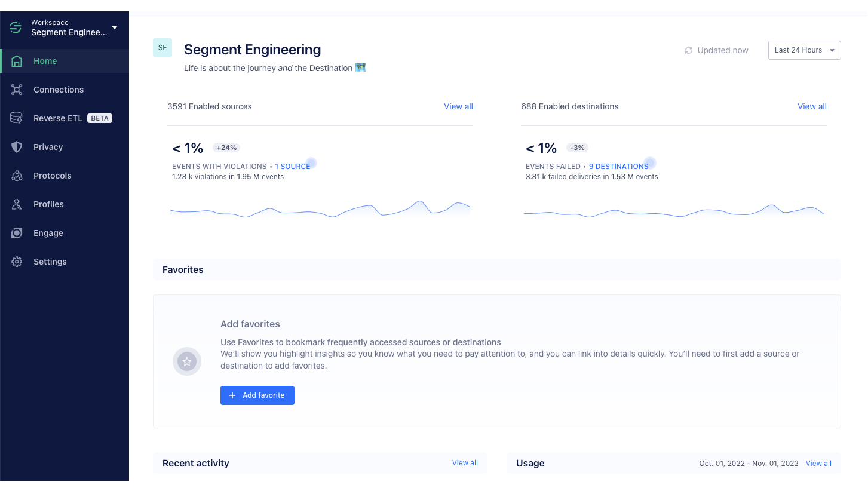The height and width of the screenshot is (488, 868).
Task: Click the -3% change badge
Action: point(578,148)
